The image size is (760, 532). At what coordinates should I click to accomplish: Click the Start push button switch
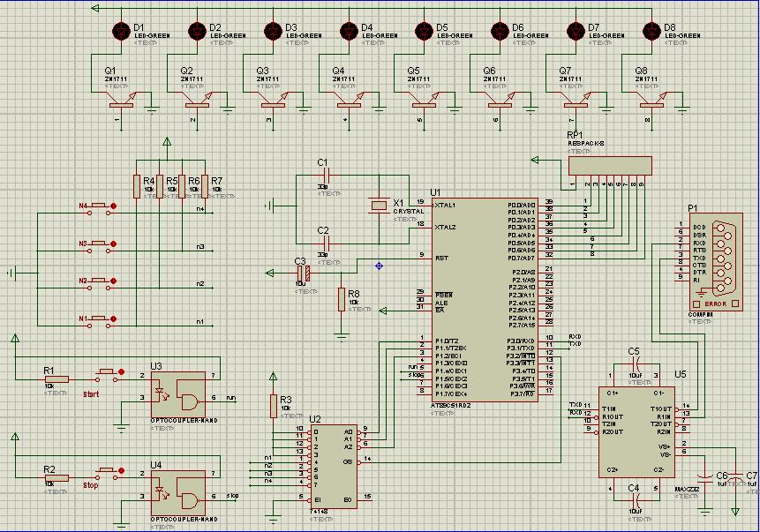pos(109,375)
